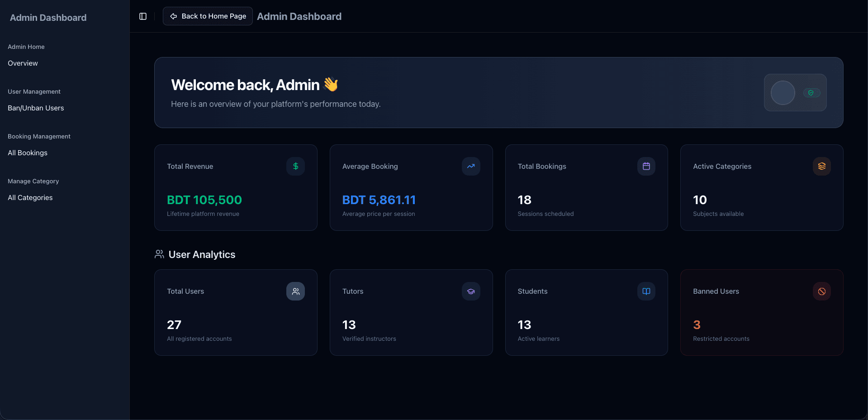Click the trending arrow icon on Average Booking
The width and height of the screenshot is (868, 420).
(x=471, y=166)
